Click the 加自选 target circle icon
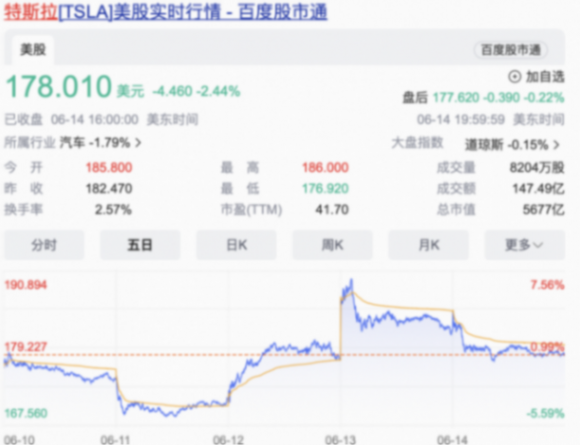Viewport: 580px width, 445px height. 515,77
